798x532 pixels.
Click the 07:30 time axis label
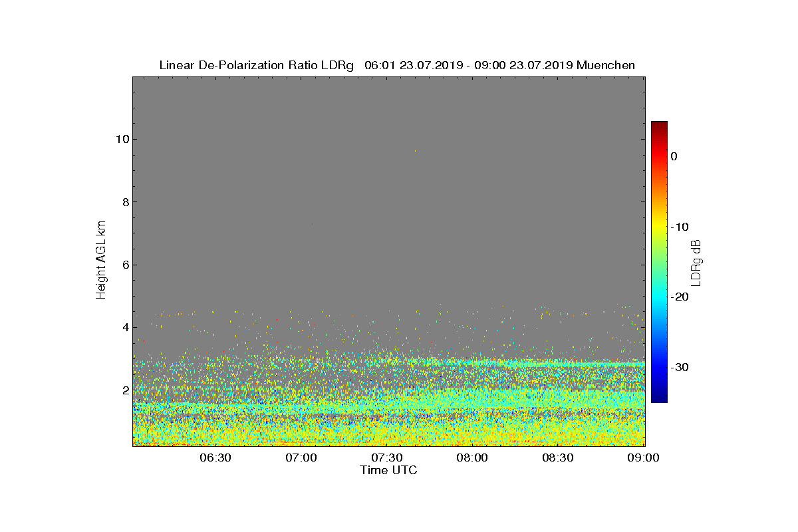[387, 458]
